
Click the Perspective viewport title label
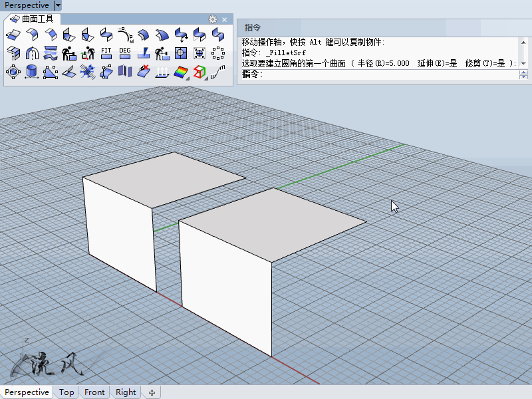coord(27,5)
